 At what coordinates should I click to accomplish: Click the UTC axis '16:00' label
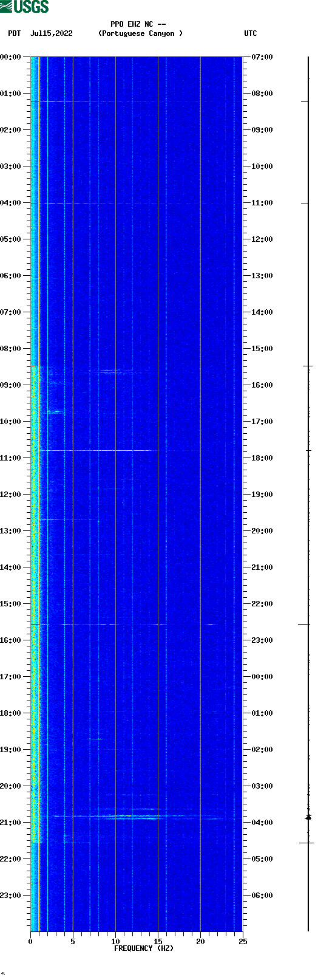(x=262, y=385)
